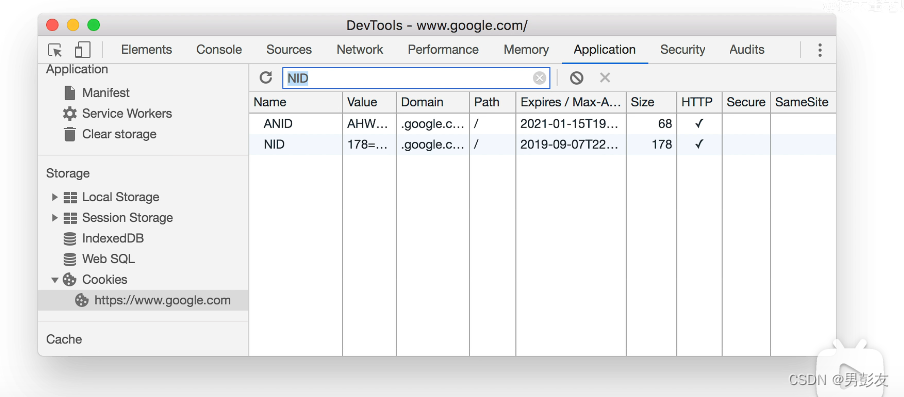Switch to the Console tab
904x397 pixels.
pyautogui.click(x=219, y=50)
